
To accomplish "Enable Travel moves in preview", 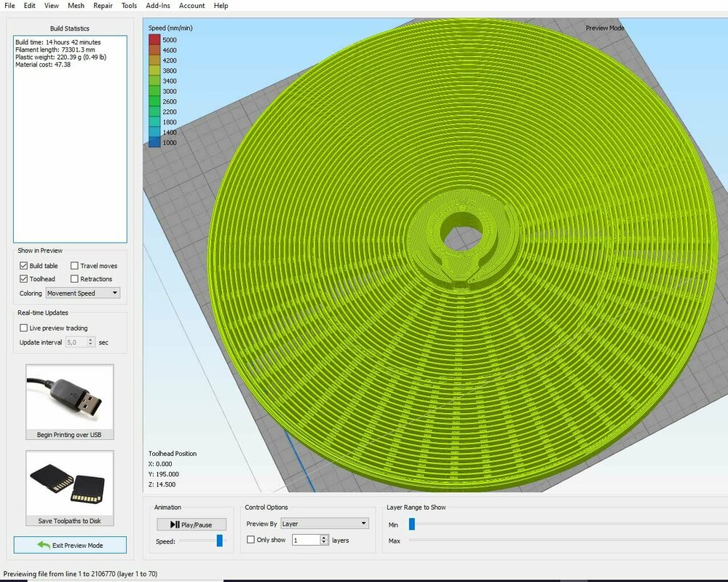I will pyautogui.click(x=74, y=266).
